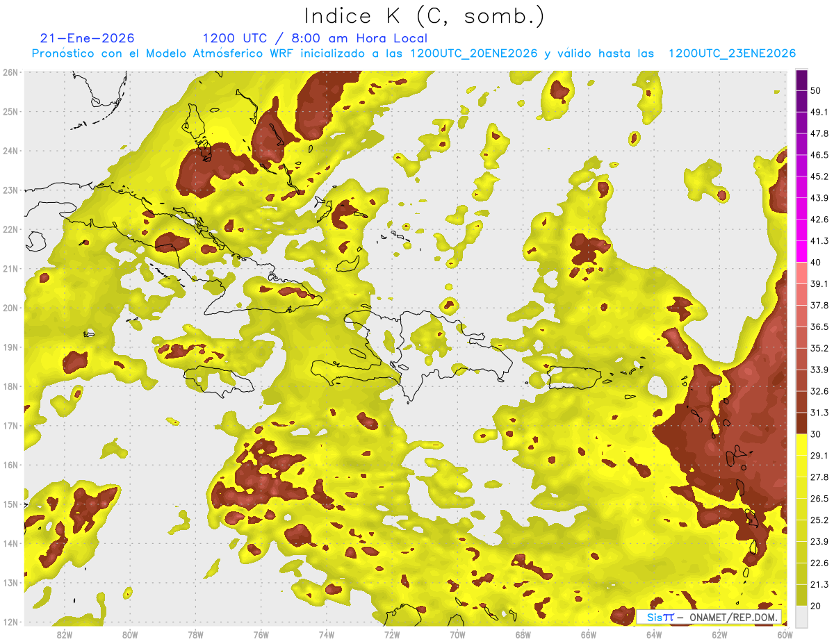Click the date '21-Ene-2026'
Screen dimensions: 834x644
pyautogui.click(x=88, y=38)
